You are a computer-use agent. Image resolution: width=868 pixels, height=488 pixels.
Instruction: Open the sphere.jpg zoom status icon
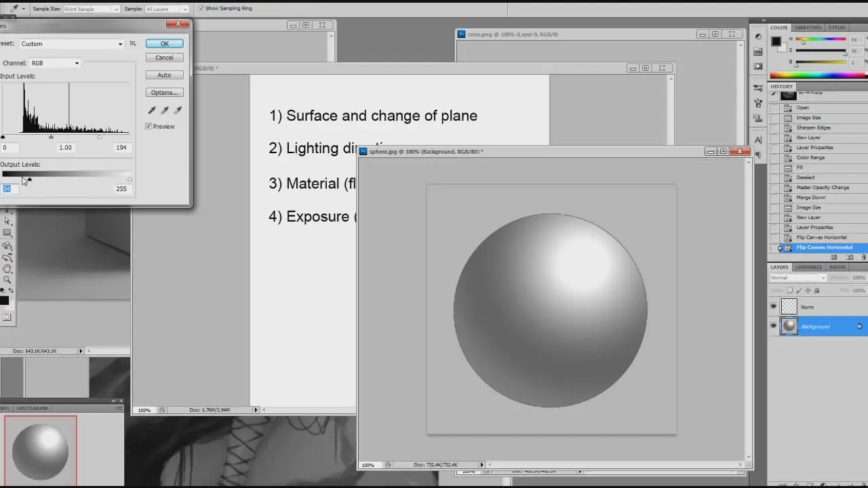click(x=388, y=465)
